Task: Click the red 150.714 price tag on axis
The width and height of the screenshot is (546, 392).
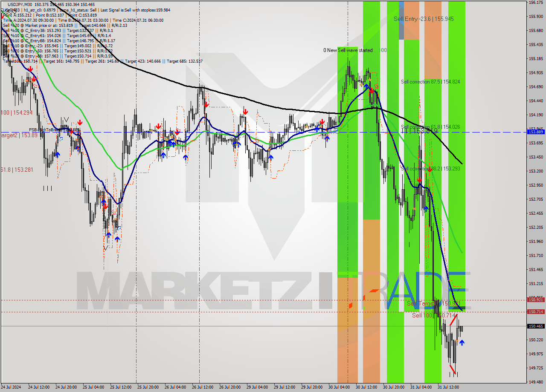Action: (x=536, y=312)
